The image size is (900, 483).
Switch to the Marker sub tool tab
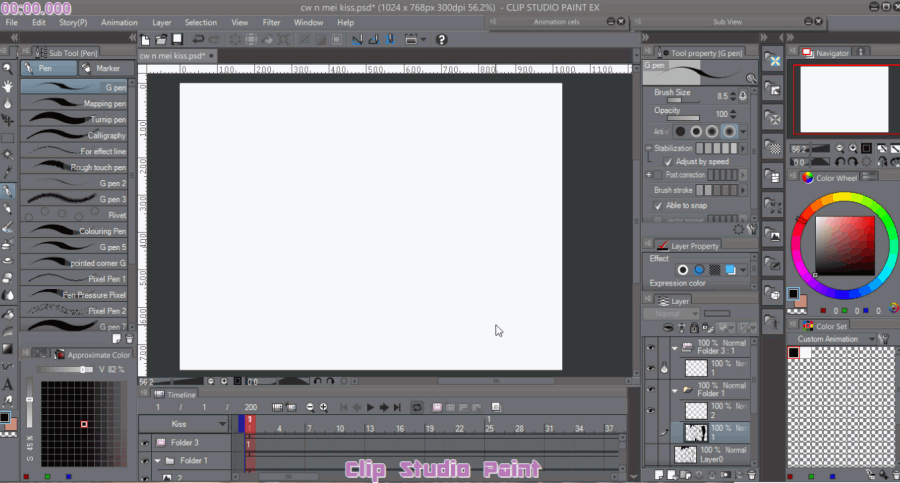107,68
